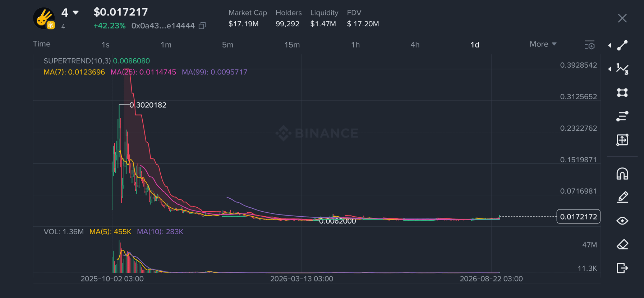This screenshot has height=298, width=644.
Task: Open the position line tool
Action: click(x=622, y=116)
